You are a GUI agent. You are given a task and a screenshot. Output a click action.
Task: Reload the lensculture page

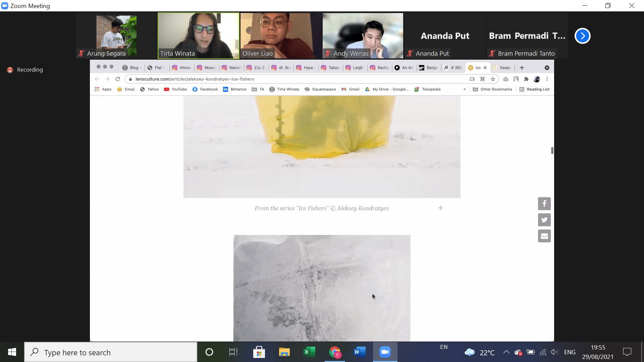tap(118, 79)
